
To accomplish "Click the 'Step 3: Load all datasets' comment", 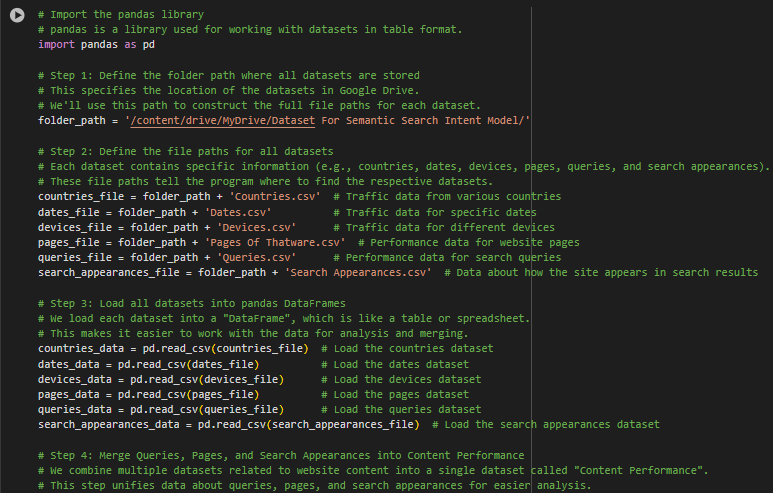I will point(192,303).
